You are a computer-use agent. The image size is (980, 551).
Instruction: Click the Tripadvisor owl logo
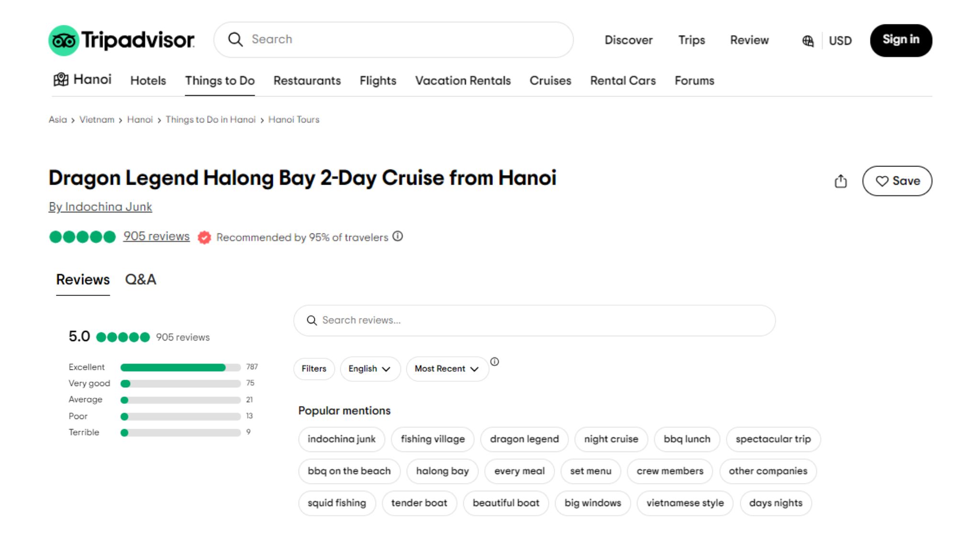coord(64,40)
